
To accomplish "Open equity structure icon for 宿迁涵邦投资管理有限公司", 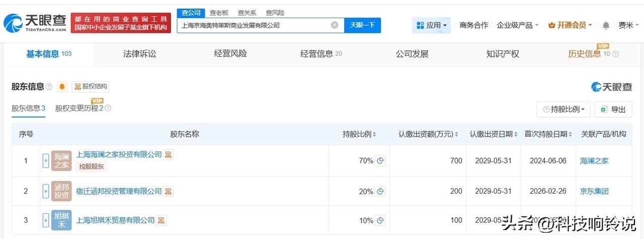I will coord(169,191).
